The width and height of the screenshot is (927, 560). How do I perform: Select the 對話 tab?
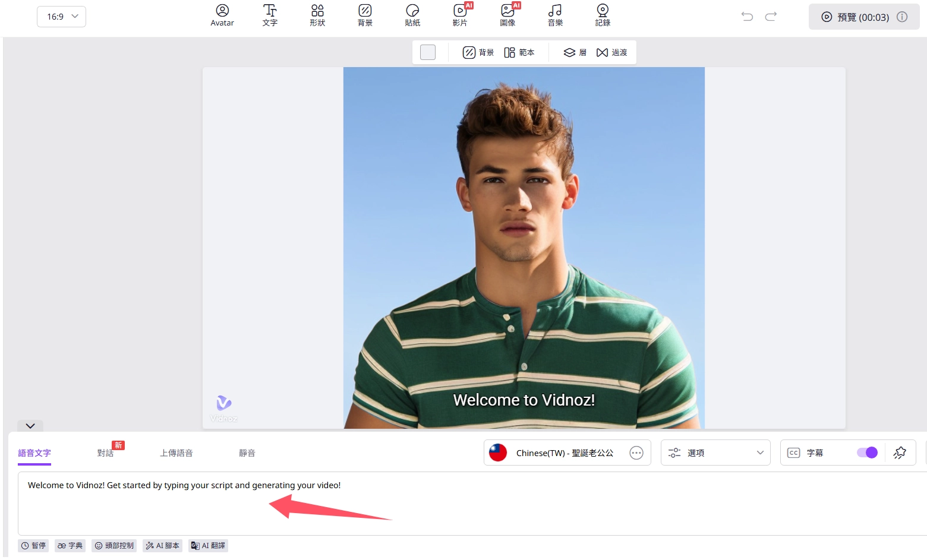[x=106, y=453]
